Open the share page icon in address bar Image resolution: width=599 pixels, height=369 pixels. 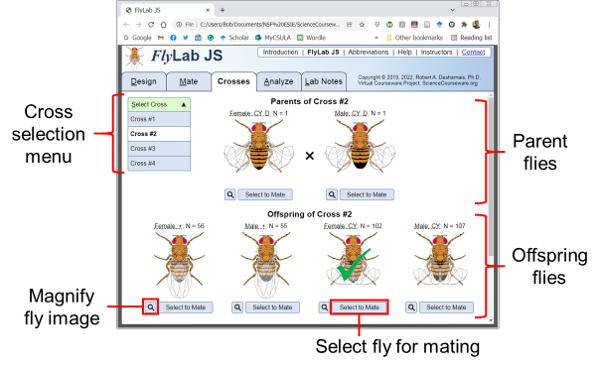point(349,24)
